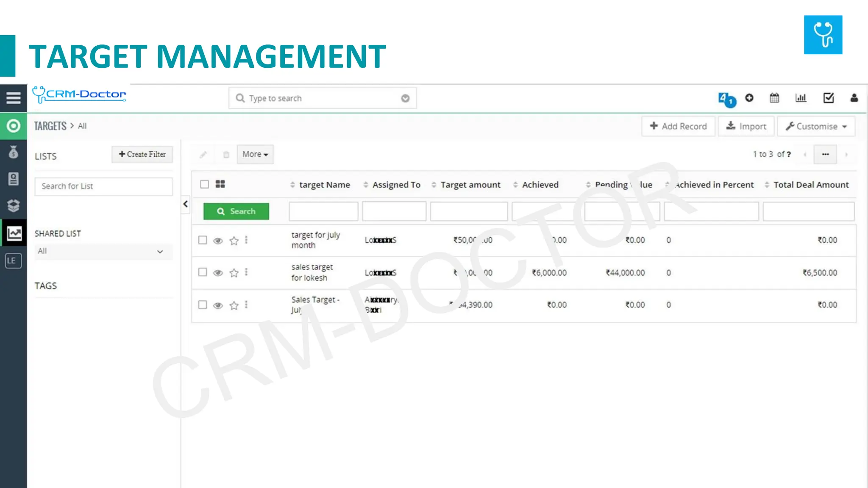Open row options for 'target for july month'
Image resolution: width=868 pixels, height=488 pixels.
[246, 240]
